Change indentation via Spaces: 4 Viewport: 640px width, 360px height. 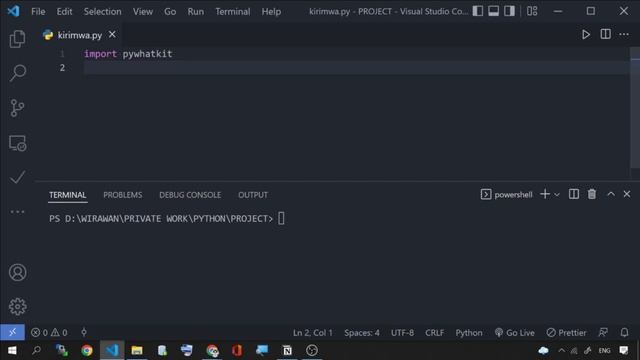[362, 333]
